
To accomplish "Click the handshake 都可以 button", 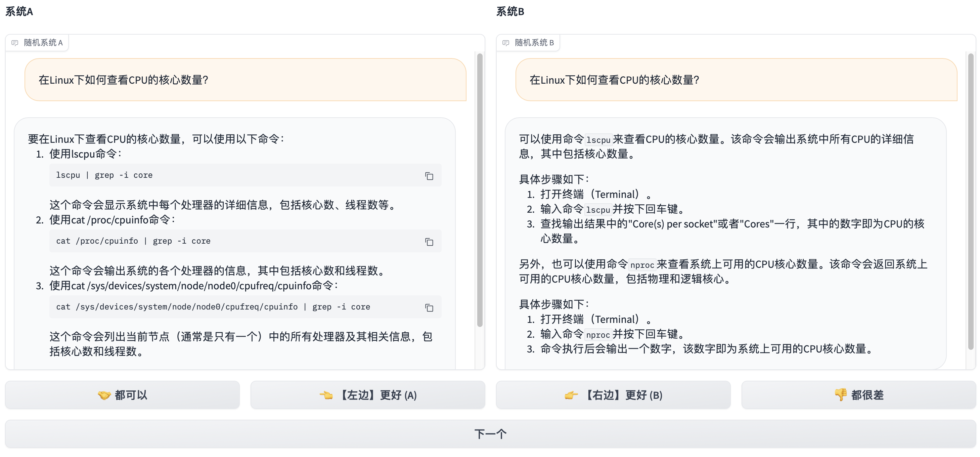I will pos(122,394).
